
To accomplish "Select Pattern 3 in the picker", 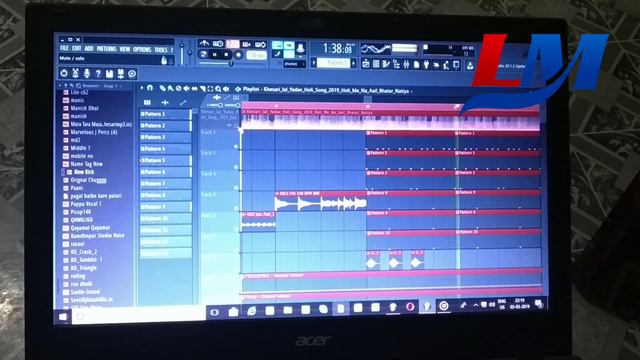I will [x=165, y=137].
